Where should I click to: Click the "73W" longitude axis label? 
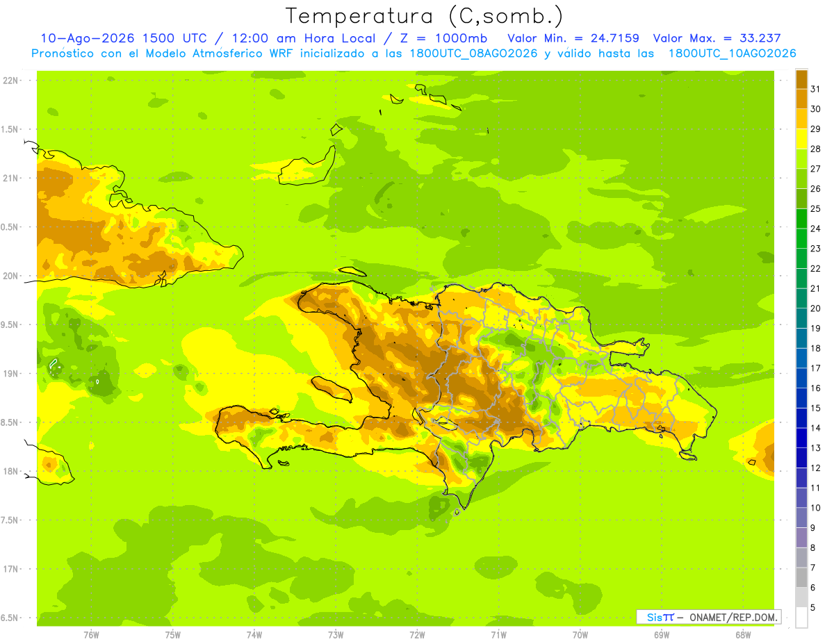pos(336,635)
